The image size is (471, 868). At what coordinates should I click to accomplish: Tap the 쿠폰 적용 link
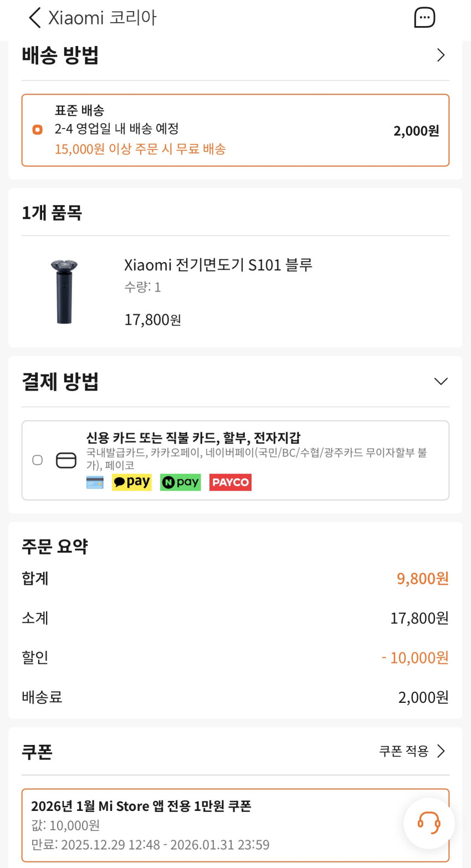pyautogui.click(x=403, y=751)
